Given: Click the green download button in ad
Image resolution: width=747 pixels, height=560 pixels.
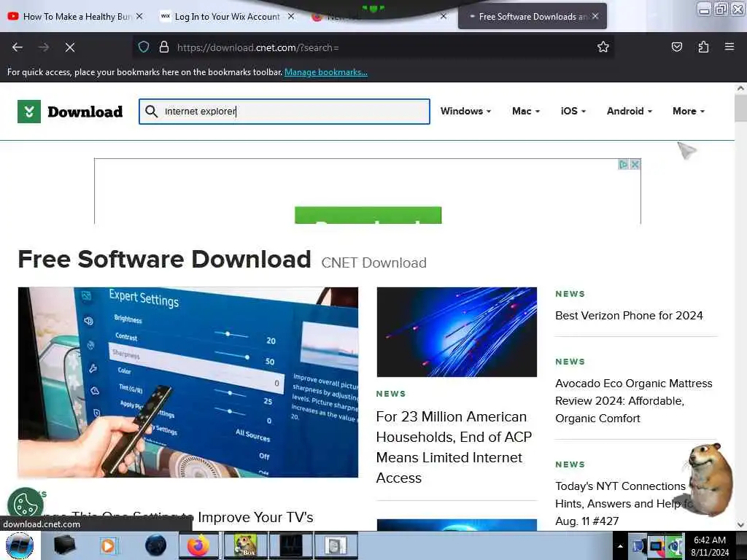Looking at the screenshot, I should pos(368,215).
